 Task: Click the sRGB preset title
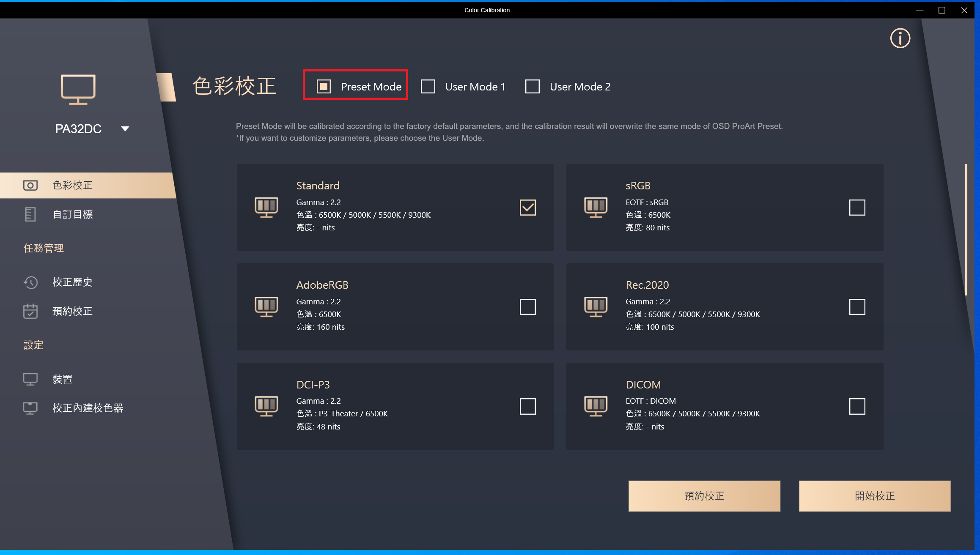[638, 186]
